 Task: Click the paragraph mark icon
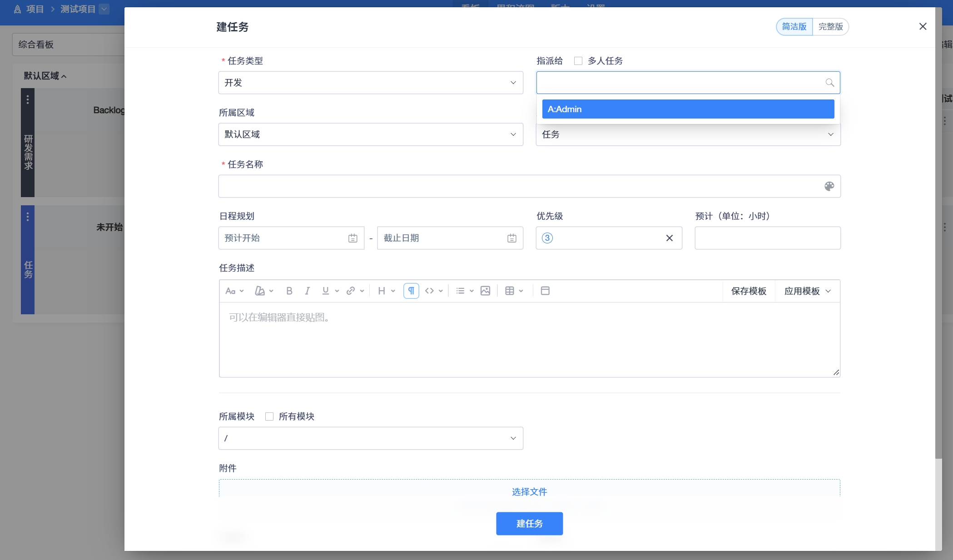point(411,291)
